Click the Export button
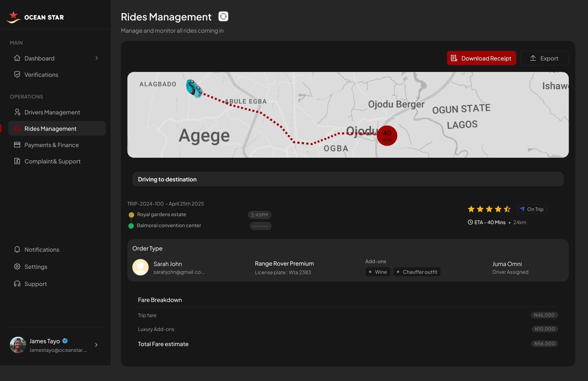This screenshot has width=588, height=381. pyautogui.click(x=545, y=58)
